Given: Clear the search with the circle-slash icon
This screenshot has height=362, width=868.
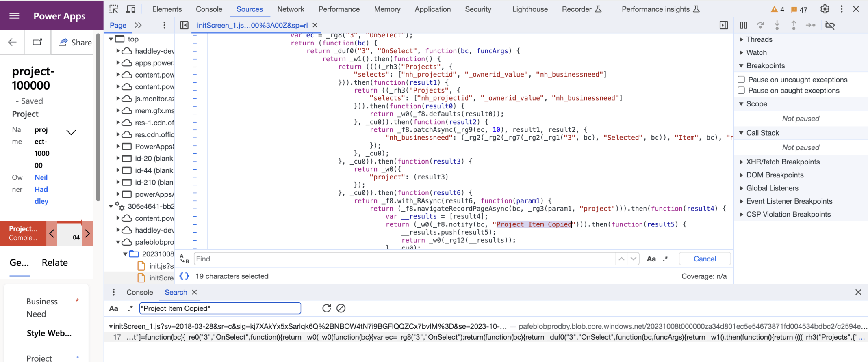Looking at the screenshot, I should tap(341, 308).
